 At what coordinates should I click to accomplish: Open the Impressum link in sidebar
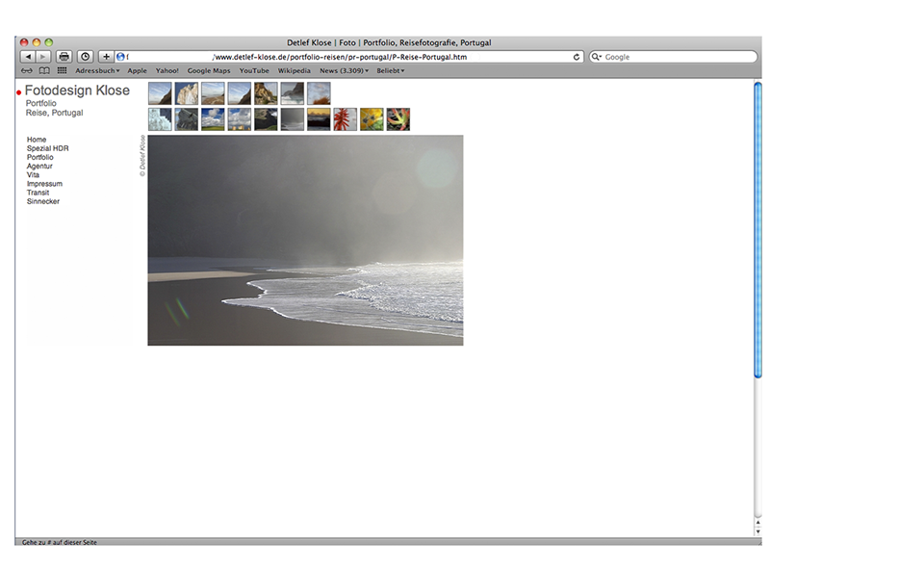tap(44, 184)
